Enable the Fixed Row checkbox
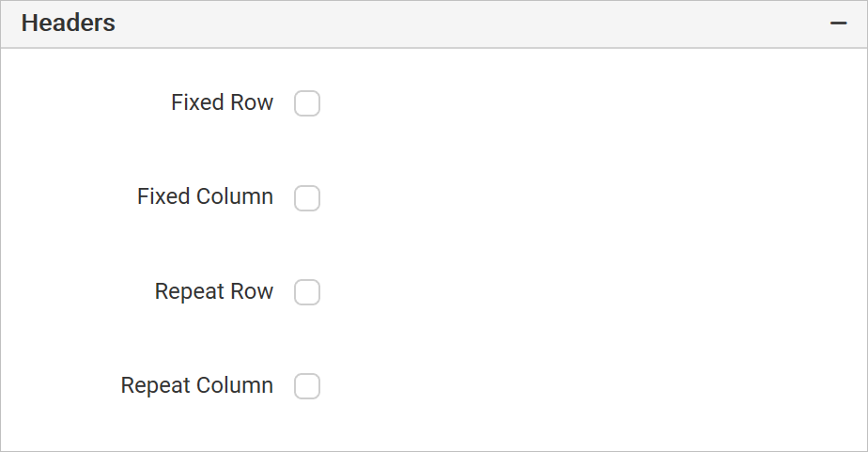The image size is (868, 452). click(307, 103)
